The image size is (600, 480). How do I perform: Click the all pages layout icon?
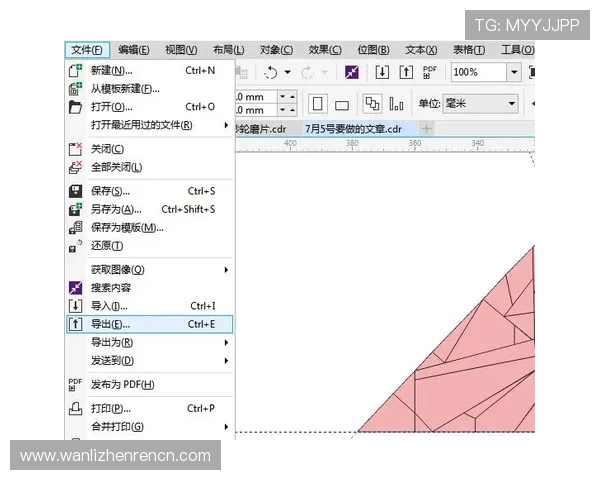coord(372,104)
